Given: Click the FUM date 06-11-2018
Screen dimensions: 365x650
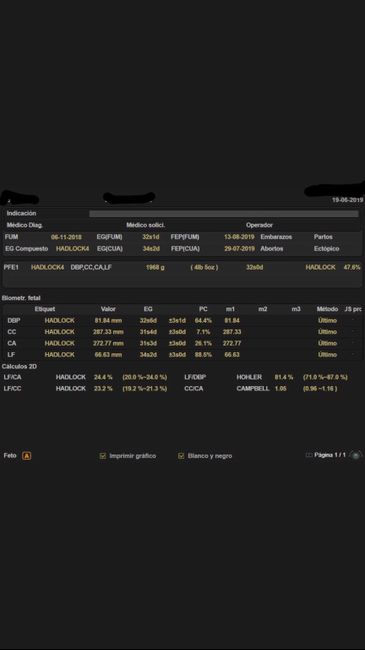Looking at the screenshot, I should 66,237.
